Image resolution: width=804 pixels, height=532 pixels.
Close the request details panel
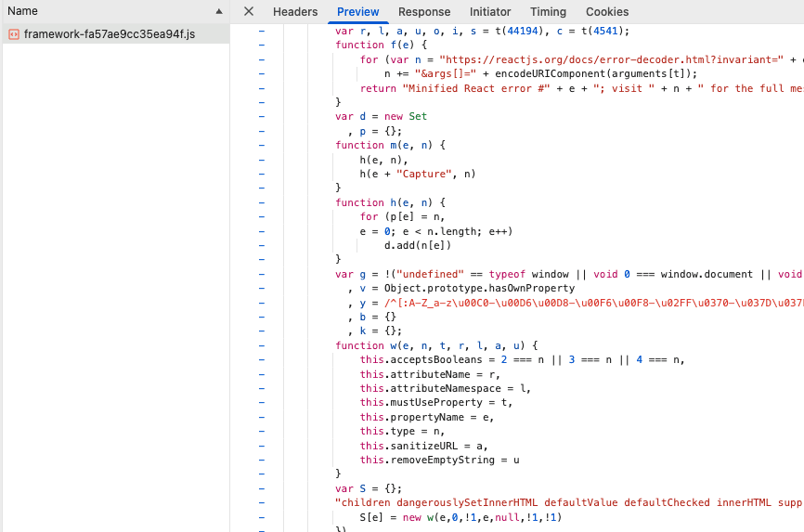click(x=249, y=12)
